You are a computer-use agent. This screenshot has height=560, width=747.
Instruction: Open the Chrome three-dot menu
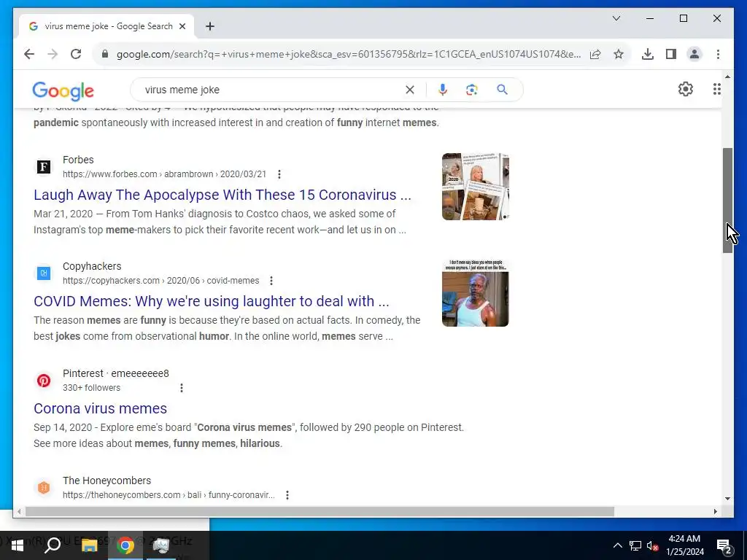pos(718,54)
